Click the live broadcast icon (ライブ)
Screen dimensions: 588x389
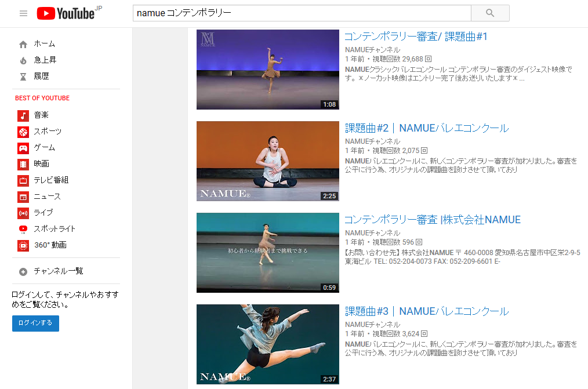(23, 213)
